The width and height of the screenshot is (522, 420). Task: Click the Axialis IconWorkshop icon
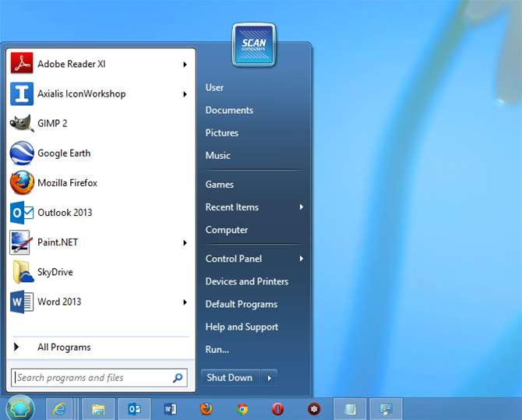coord(22,94)
